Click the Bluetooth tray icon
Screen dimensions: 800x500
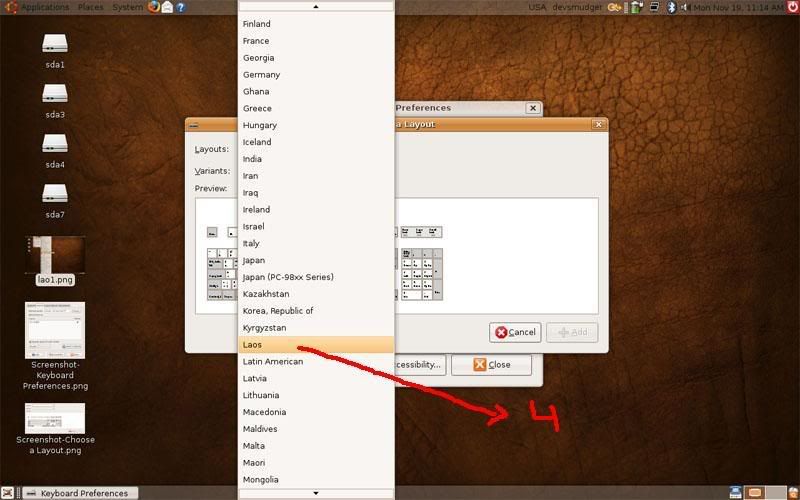tap(671, 7)
